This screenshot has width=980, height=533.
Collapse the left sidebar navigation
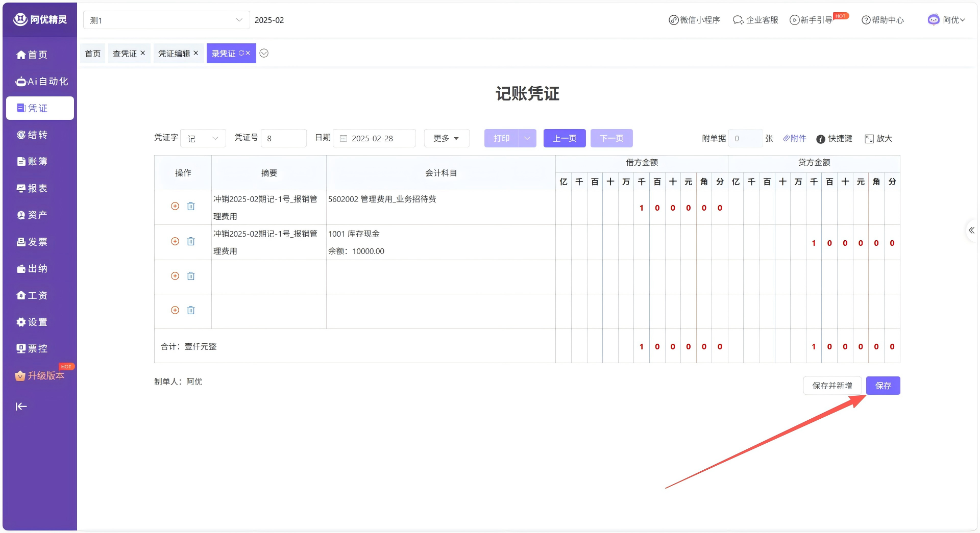point(21,407)
